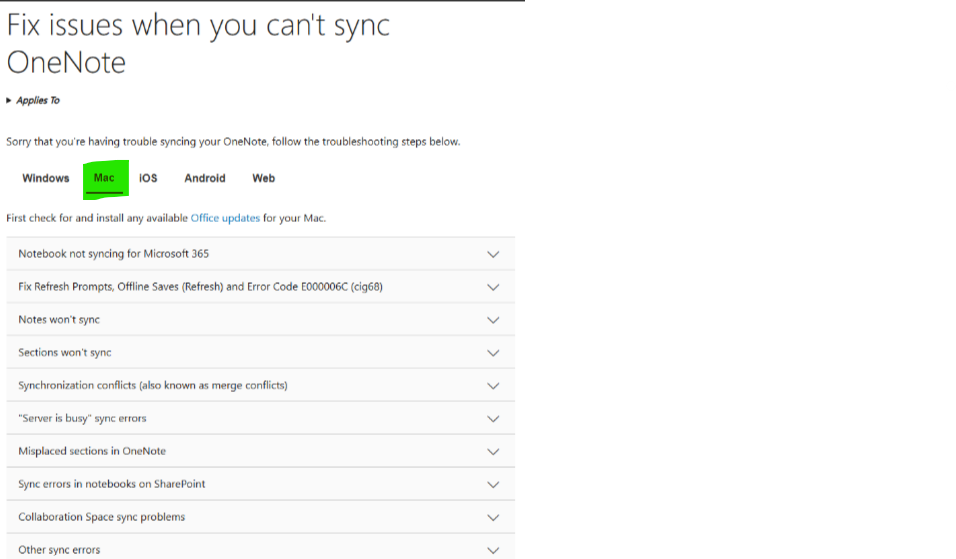Select the Mac tab
The height and width of the screenshot is (559, 956).
coord(104,178)
